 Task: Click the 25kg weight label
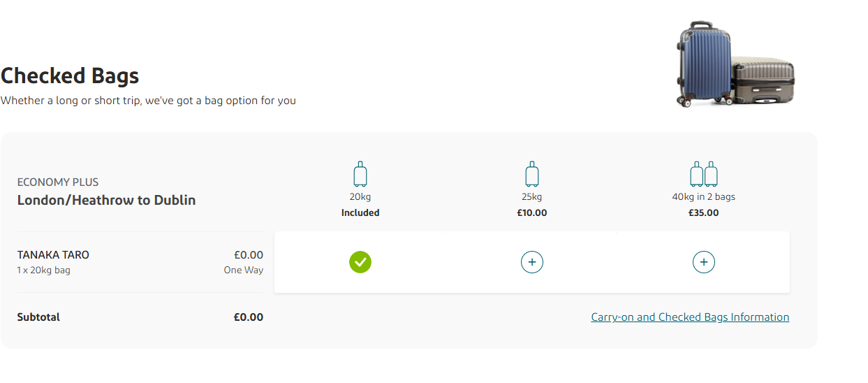pos(532,196)
